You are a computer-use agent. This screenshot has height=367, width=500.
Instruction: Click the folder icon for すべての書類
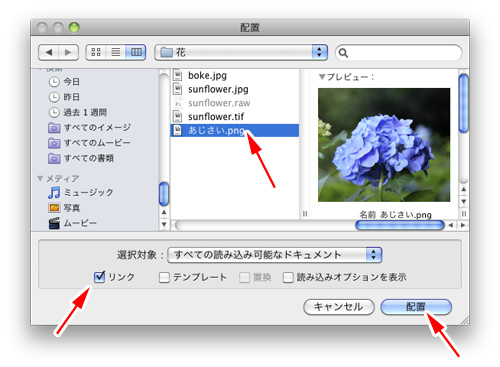pyautogui.click(x=54, y=158)
